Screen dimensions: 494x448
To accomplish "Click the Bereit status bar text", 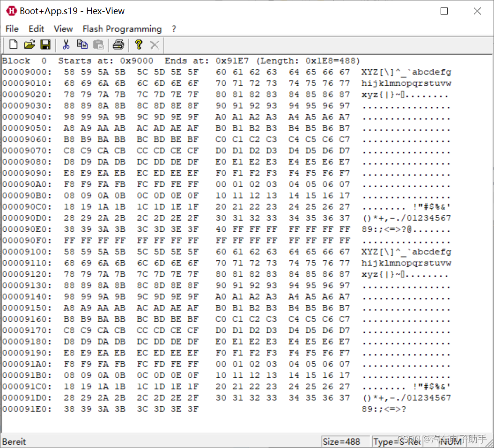I will [x=14, y=441].
